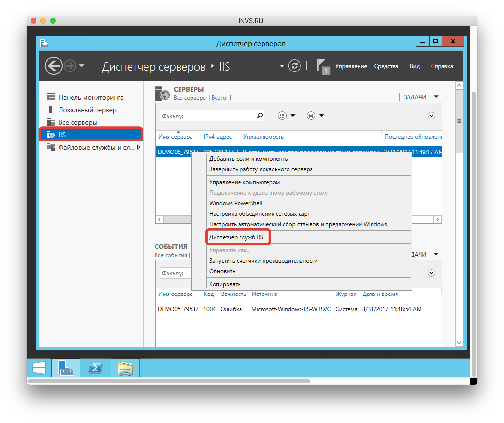Launch PowerShell from taskbar
This screenshot has height=423, width=504.
[x=96, y=367]
